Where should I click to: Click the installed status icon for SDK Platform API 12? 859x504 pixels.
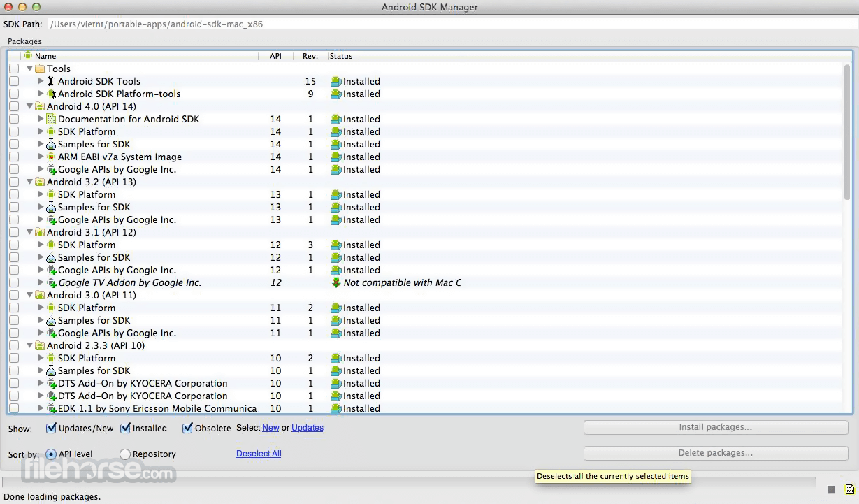[336, 245]
